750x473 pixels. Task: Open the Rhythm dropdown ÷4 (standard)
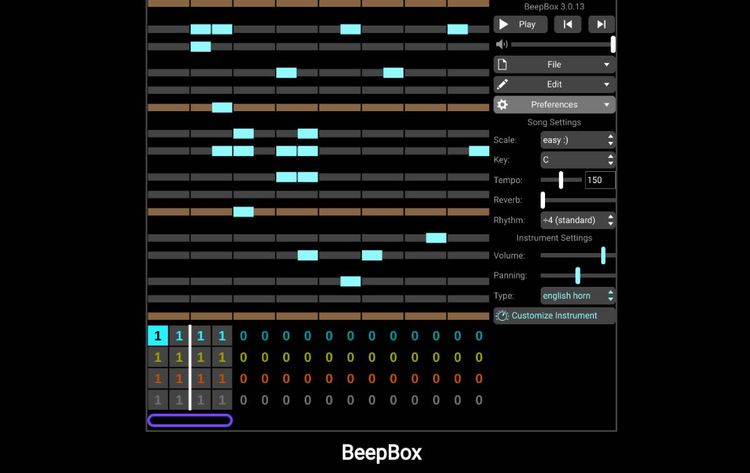pos(578,220)
